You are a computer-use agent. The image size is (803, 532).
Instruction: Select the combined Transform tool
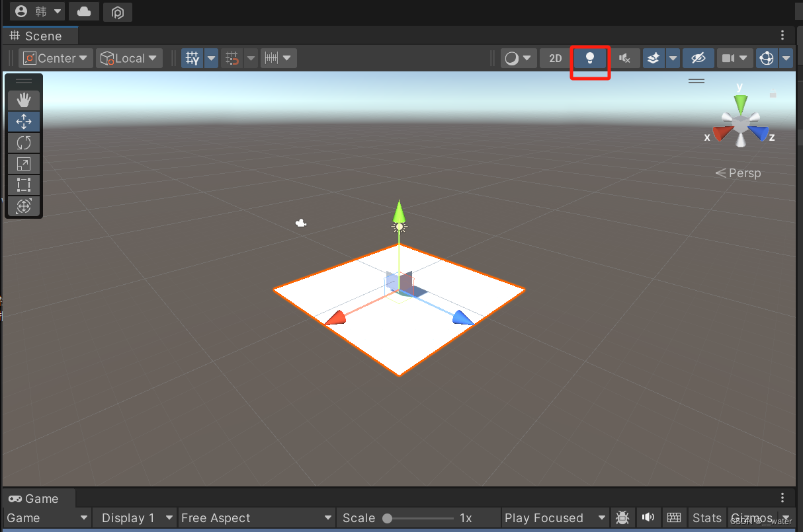[x=24, y=206]
